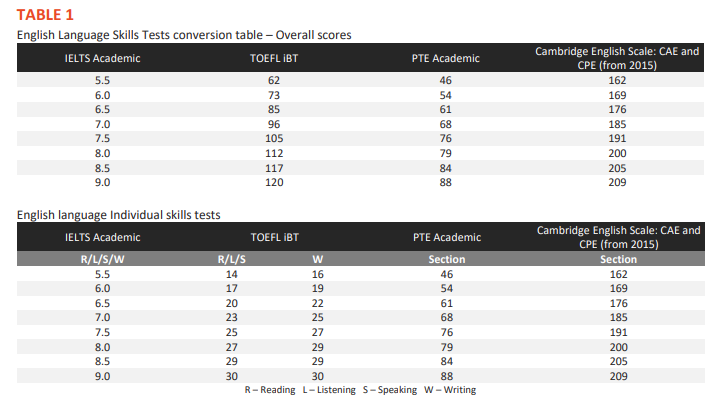Click the overall TOEFL iBT score 62
The image size is (720, 400).
(274, 80)
